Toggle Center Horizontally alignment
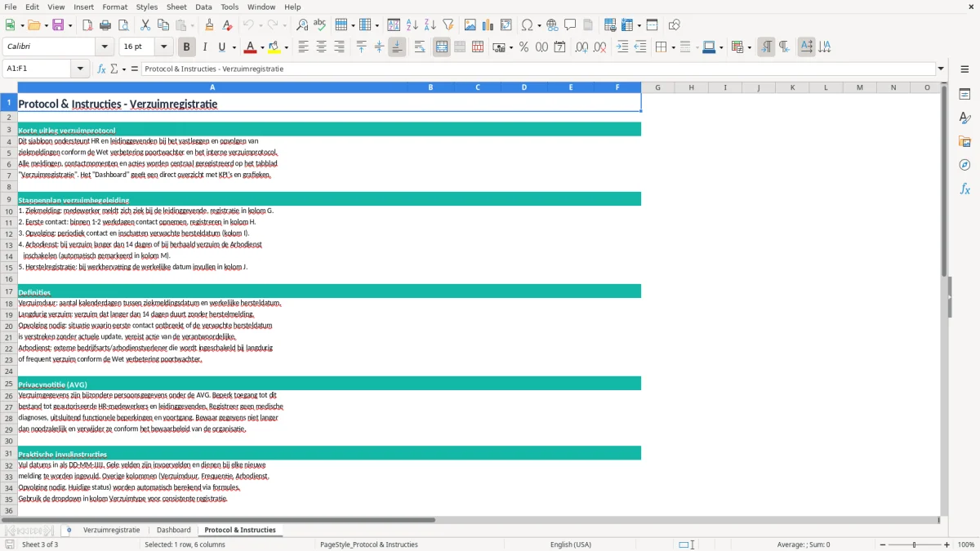The height and width of the screenshot is (551, 980). 321,47
